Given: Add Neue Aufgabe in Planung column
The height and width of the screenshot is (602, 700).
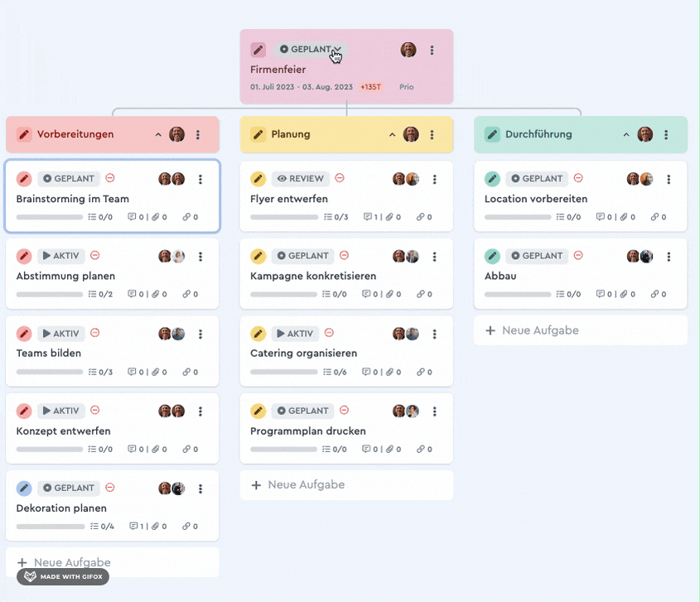Looking at the screenshot, I should tap(346, 485).
